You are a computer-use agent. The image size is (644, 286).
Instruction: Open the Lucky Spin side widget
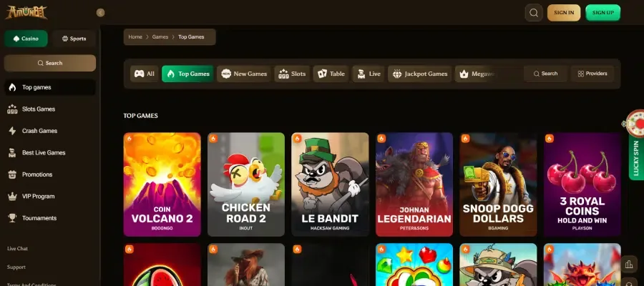[x=636, y=158]
